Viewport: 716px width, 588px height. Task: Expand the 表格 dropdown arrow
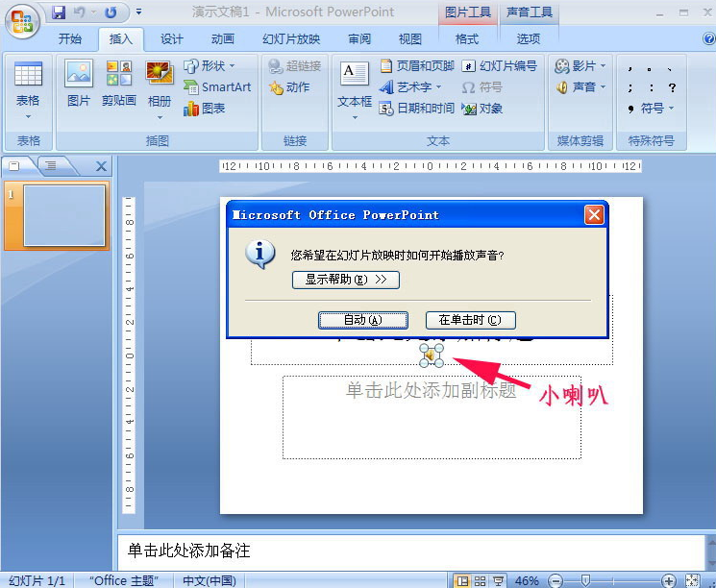click(x=28, y=117)
